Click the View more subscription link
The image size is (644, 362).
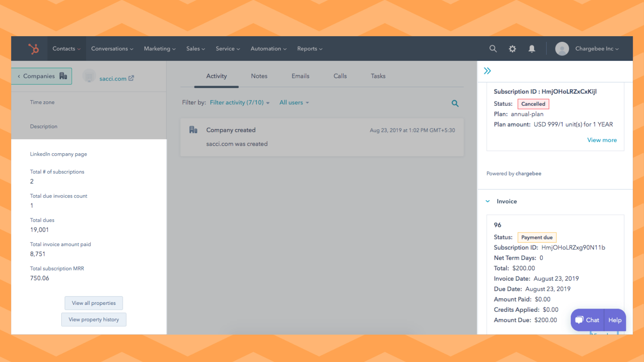pyautogui.click(x=602, y=140)
